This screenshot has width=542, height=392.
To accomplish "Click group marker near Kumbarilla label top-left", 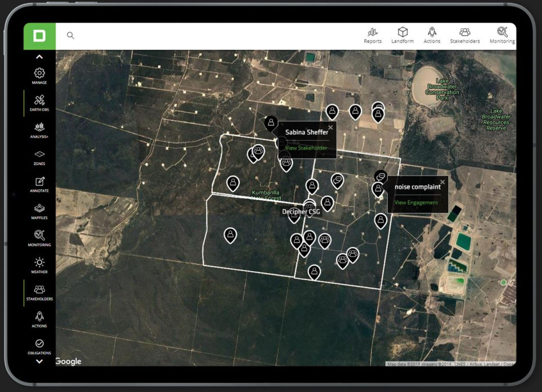I will pyautogui.click(x=258, y=152).
